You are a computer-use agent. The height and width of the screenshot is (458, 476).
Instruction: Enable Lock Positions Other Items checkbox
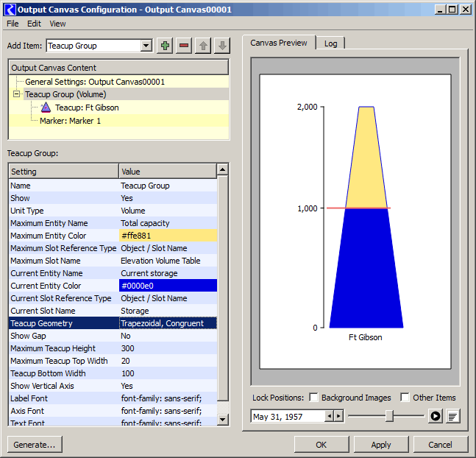405,397
